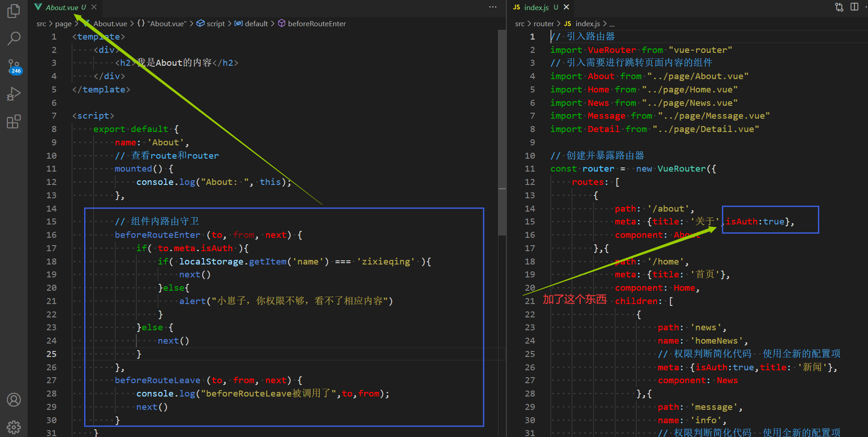868x437 pixels.
Task: Open the Search view icon
Action: click(x=14, y=39)
